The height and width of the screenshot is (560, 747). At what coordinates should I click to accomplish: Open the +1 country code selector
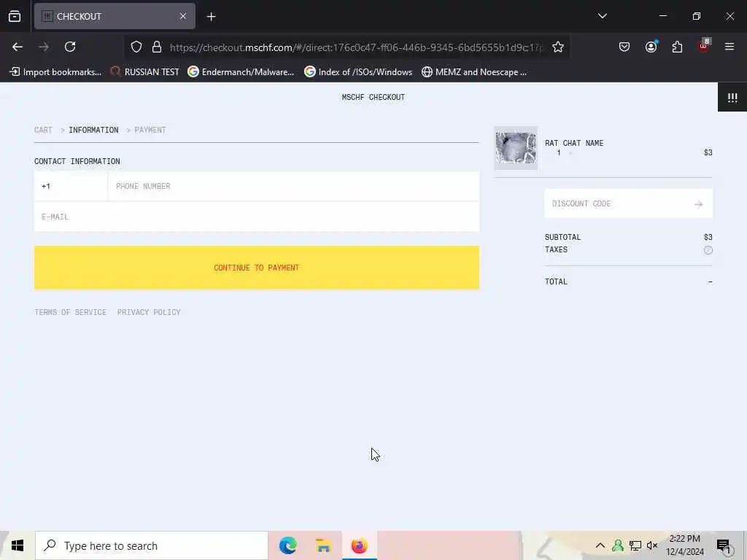tap(71, 186)
